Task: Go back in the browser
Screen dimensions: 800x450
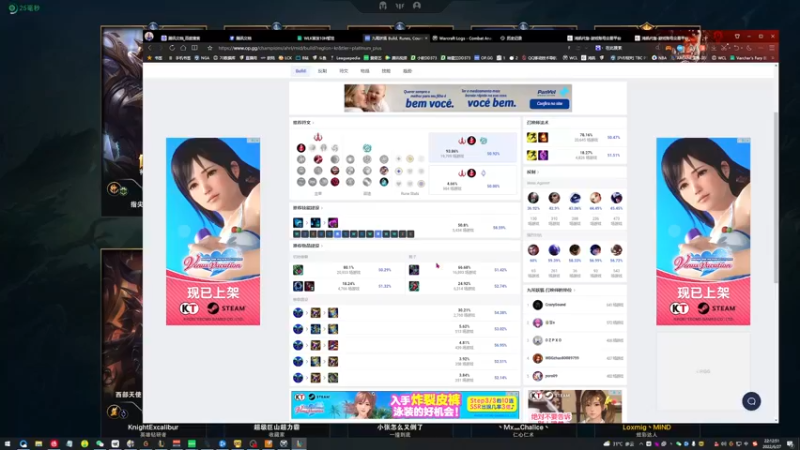Action: 150,48
